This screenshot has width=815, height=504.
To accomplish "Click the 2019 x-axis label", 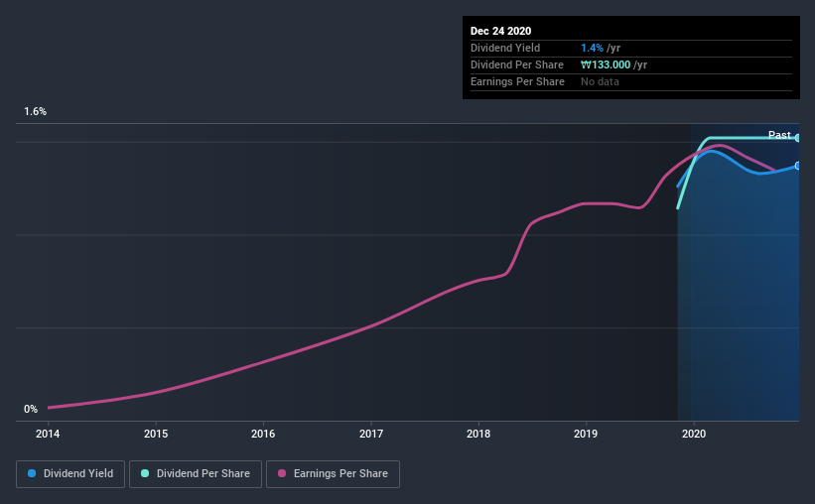I will click(x=586, y=434).
